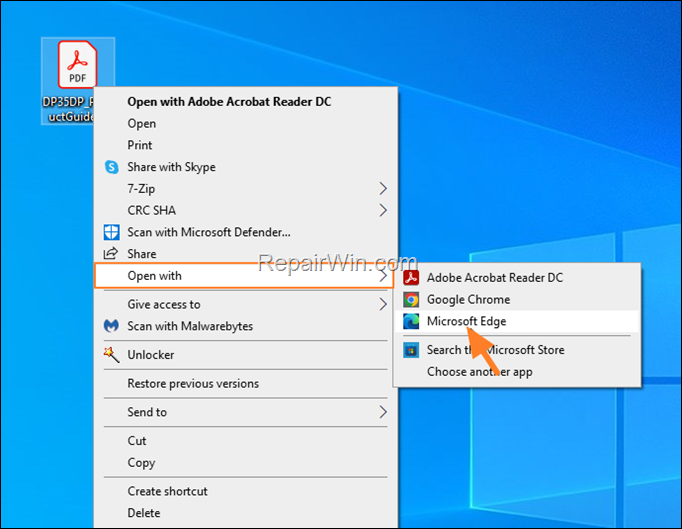This screenshot has width=682, height=529.
Task: Select Cut from the context menu
Action: 246,441
